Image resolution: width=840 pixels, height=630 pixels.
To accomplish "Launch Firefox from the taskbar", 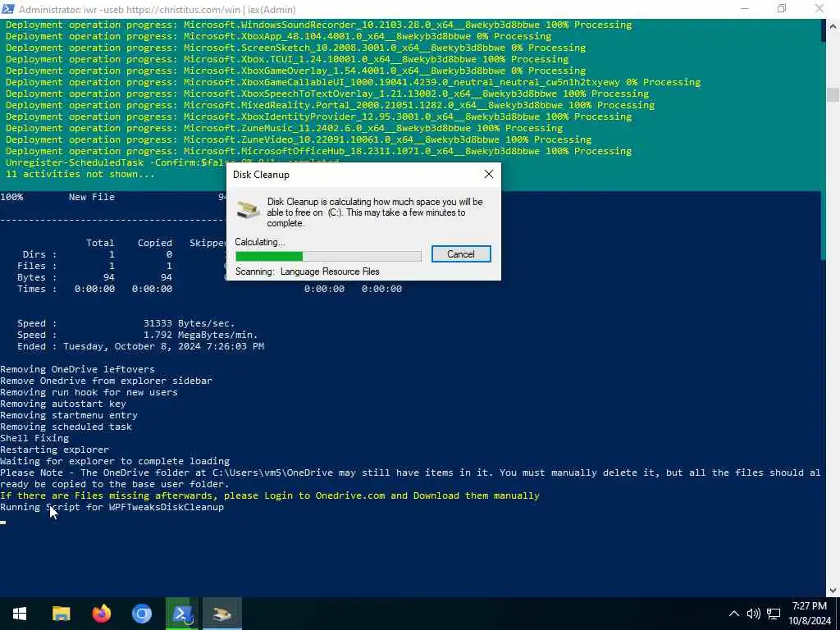I will (101, 614).
